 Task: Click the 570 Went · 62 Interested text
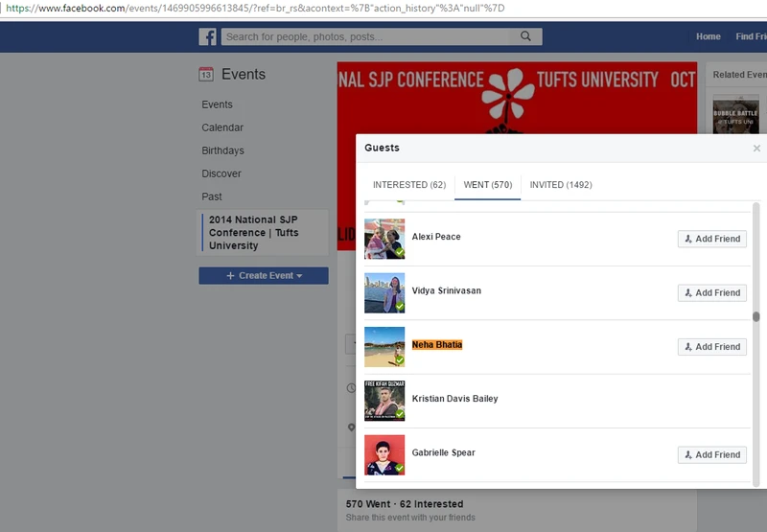405,504
